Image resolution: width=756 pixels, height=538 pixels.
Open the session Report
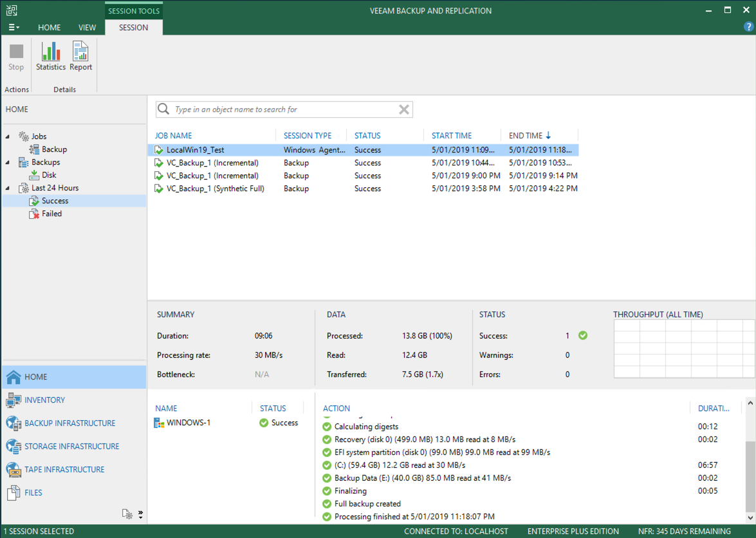pyautogui.click(x=80, y=57)
